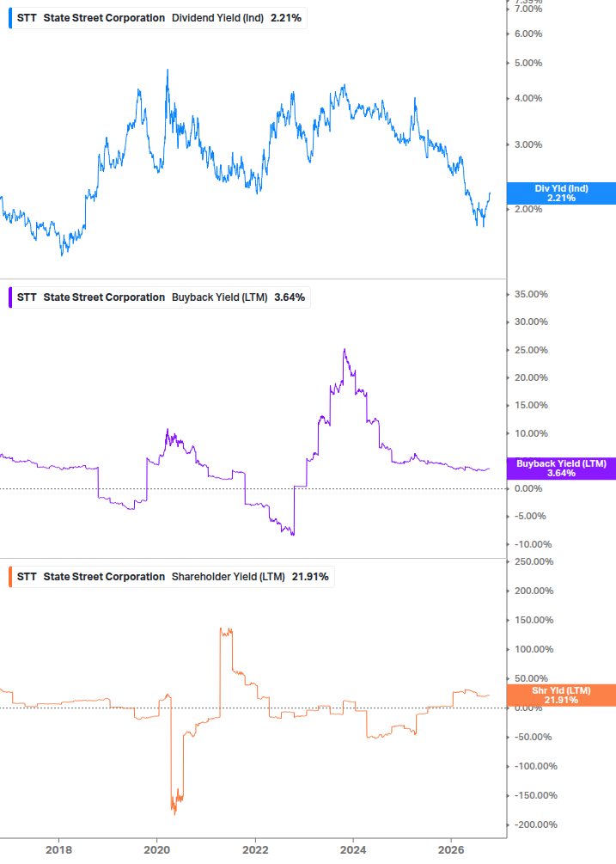Click the 20.00% tick on buyback yield axis
This screenshot has height=864, width=616.
click(531, 378)
